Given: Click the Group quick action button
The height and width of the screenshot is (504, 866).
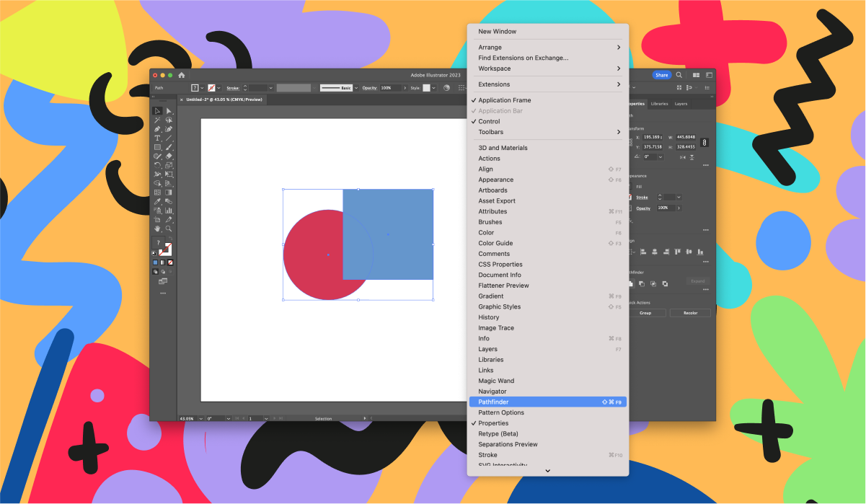Looking at the screenshot, I should click(647, 312).
